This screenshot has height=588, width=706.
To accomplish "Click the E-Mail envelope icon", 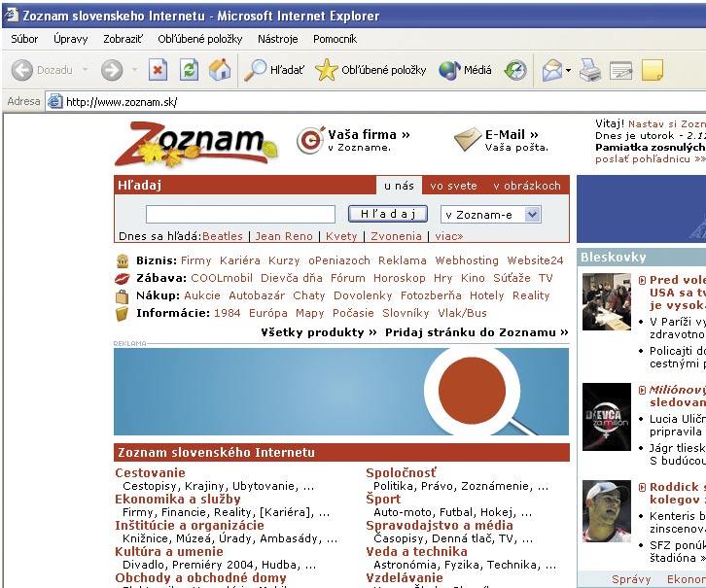I will (x=468, y=139).
